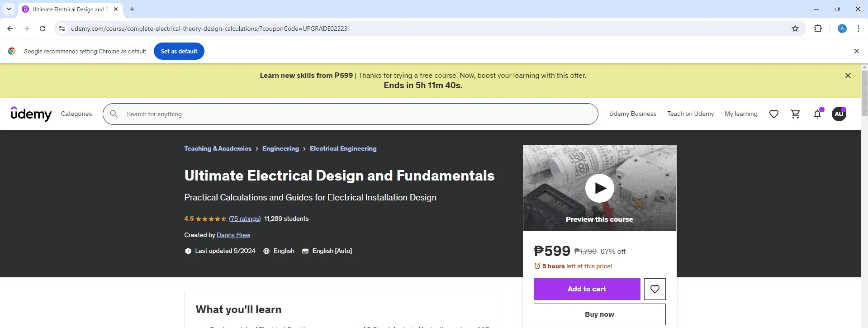Image resolution: width=868 pixels, height=328 pixels.
Task: Play the course preview video
Action: [600, 188]
